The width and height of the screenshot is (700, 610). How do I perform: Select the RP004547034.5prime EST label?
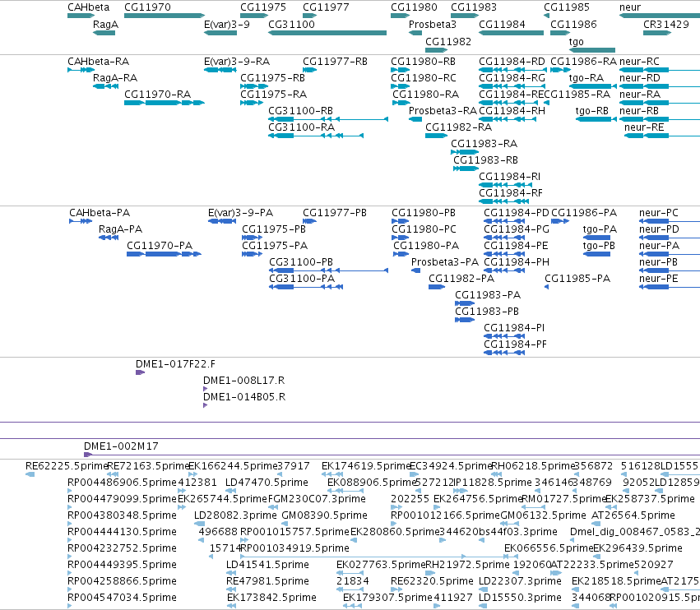123,598
